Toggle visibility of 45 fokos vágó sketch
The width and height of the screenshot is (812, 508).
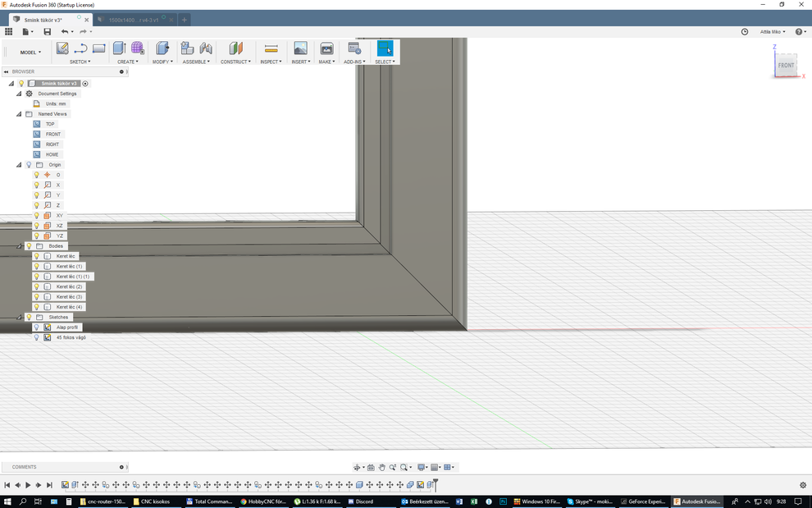pos(36,337)
